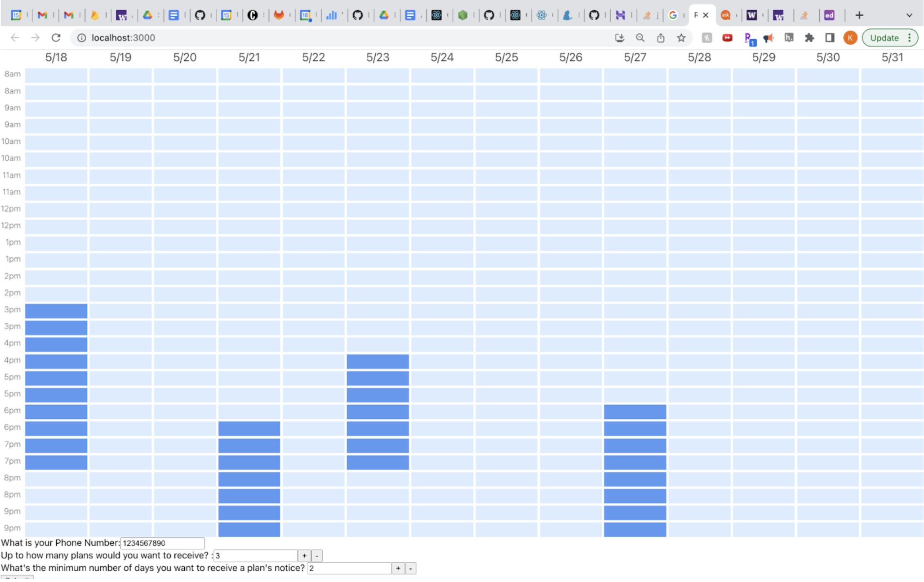Click the Update button
Viewport: 924px width, 582px height.
click(x=884, y=38)
